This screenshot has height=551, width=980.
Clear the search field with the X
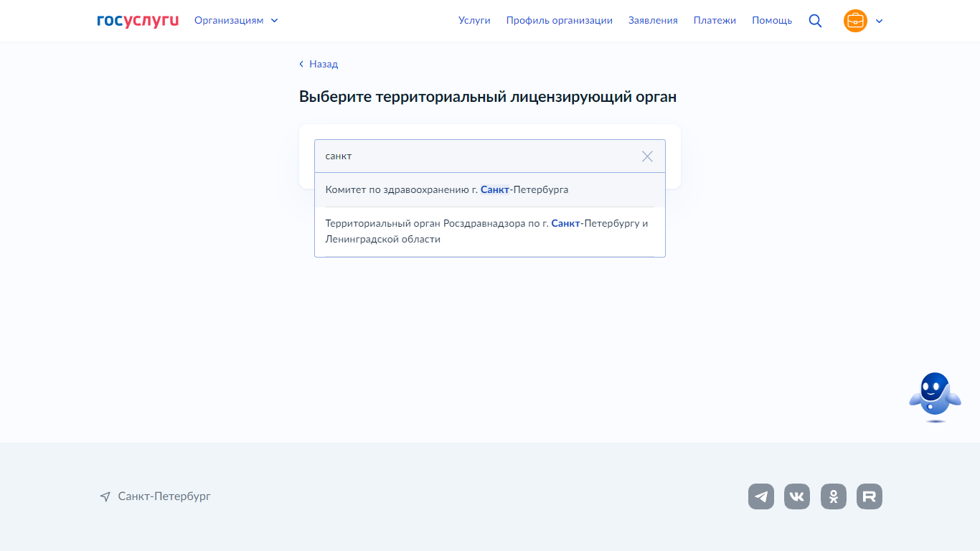(x=647, y=156)
